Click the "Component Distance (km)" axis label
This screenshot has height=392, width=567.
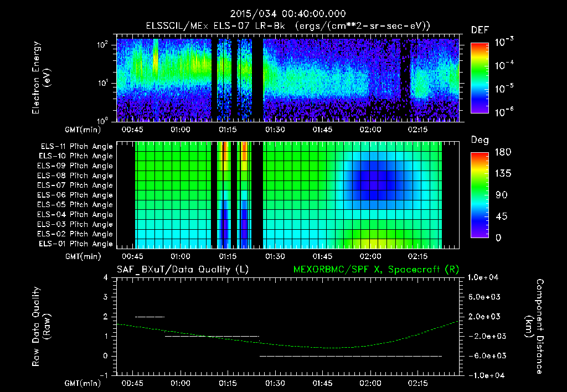pos(534,327)
